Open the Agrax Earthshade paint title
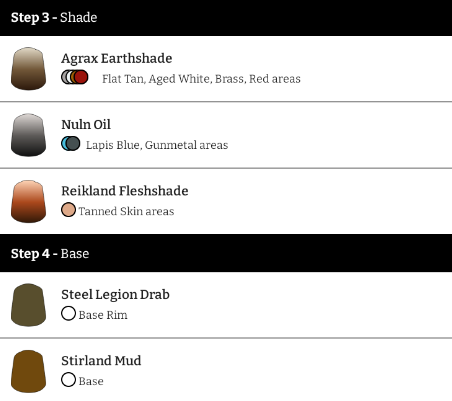 117,59
